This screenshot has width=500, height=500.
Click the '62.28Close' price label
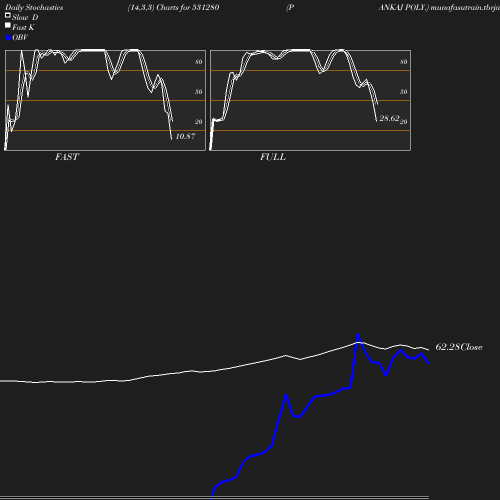click(x=459, y=347)
